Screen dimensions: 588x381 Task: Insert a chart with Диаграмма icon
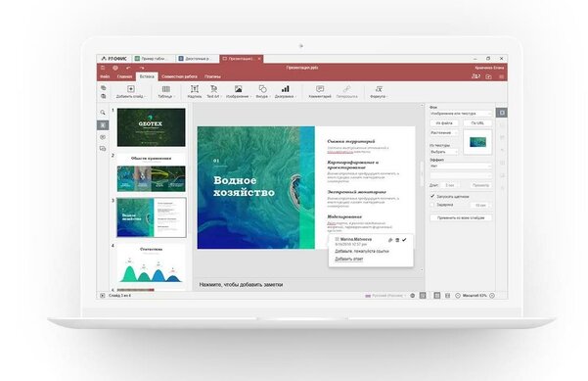[x=286, y=89]
